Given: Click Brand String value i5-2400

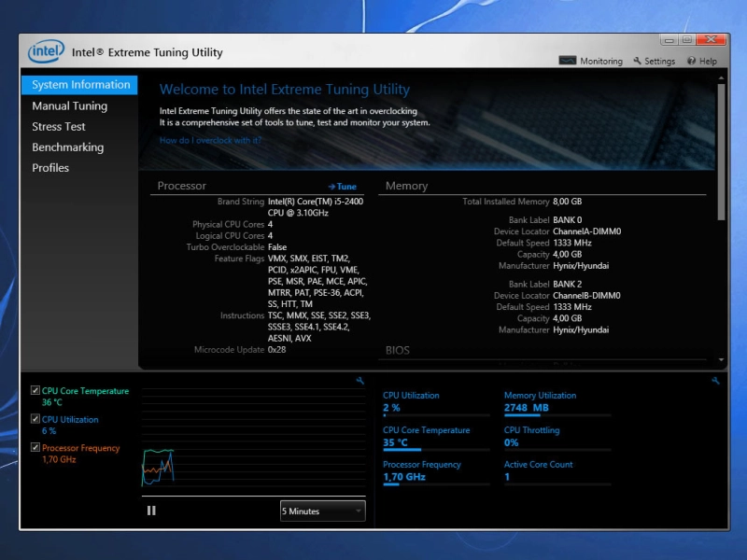Looking at the screenshot, I should pyautogui.click(x=316, y=207).
